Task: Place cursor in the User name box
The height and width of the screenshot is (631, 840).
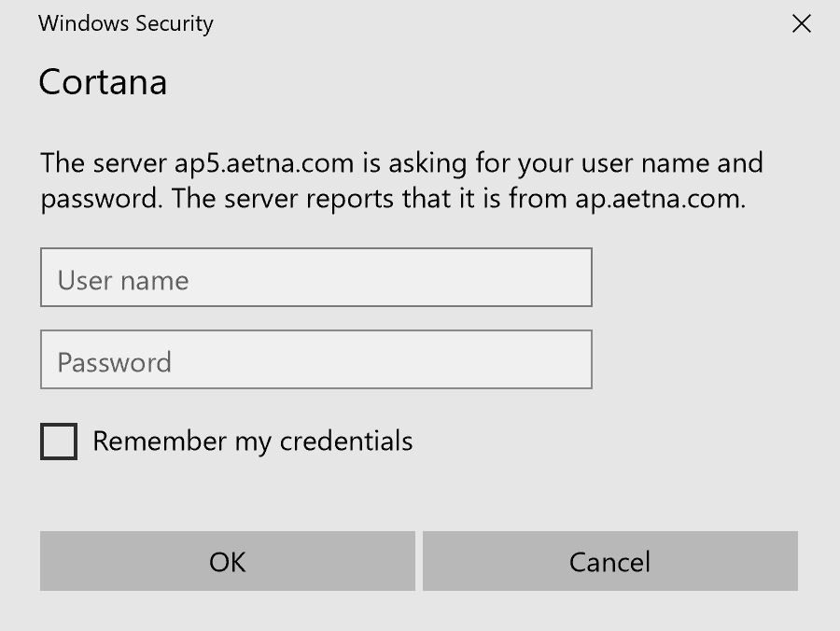Action: point(315,278)
